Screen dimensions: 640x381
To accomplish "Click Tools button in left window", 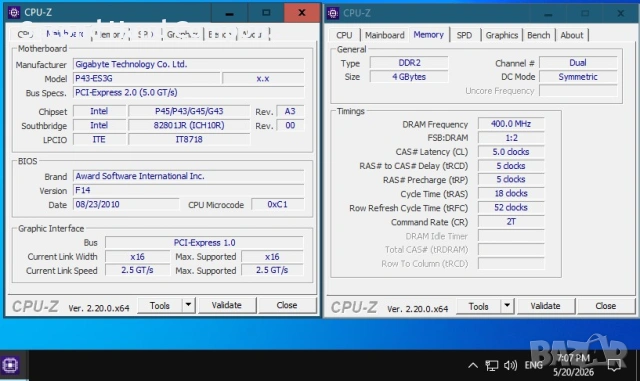I will click(x=160, y=305).
